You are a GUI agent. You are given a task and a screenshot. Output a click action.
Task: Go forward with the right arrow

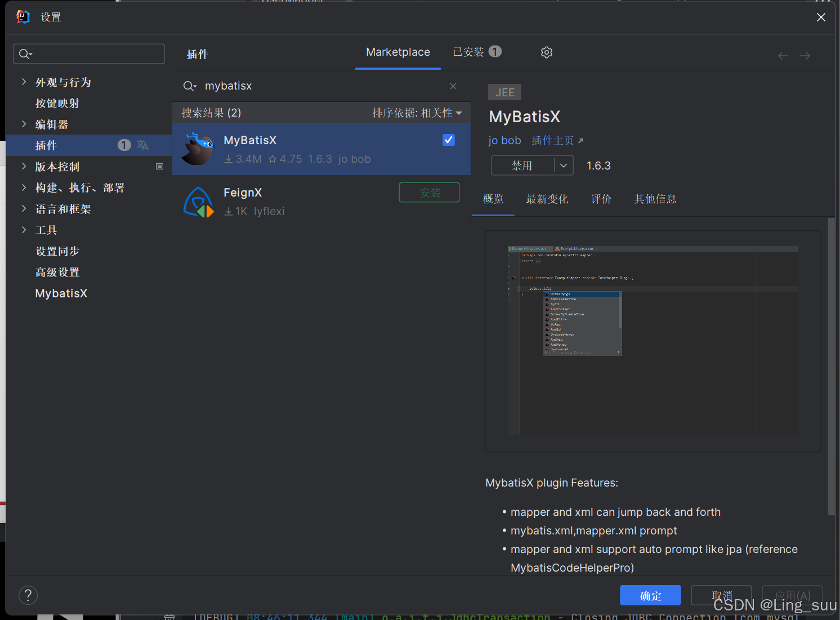coord(805,55)
